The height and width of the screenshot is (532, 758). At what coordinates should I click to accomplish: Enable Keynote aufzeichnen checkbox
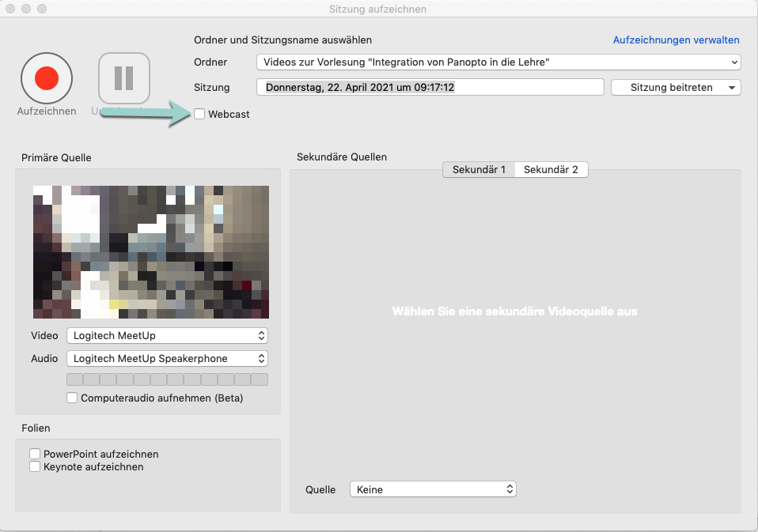coord(35,466)
